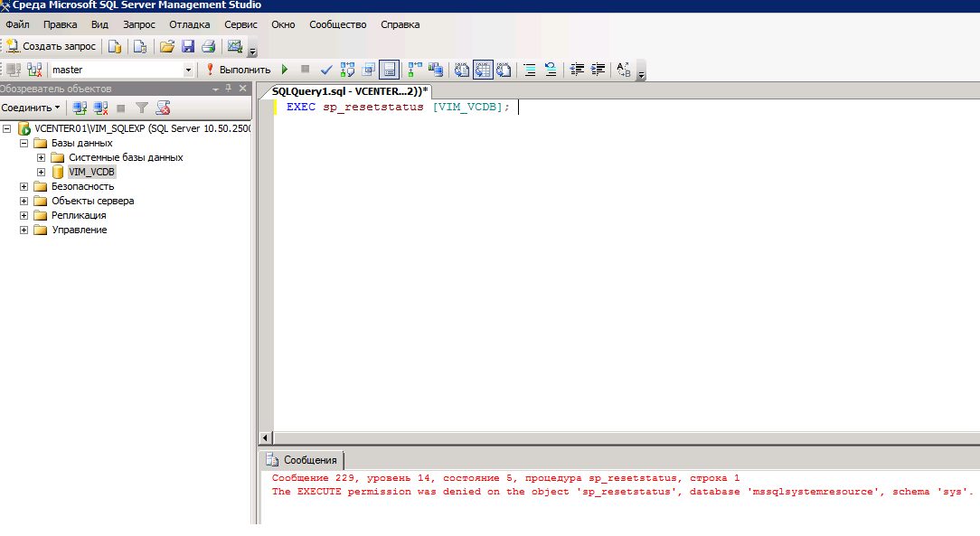Save the query with the floppy disk icon
980x536 pixels.
point(188,46)
